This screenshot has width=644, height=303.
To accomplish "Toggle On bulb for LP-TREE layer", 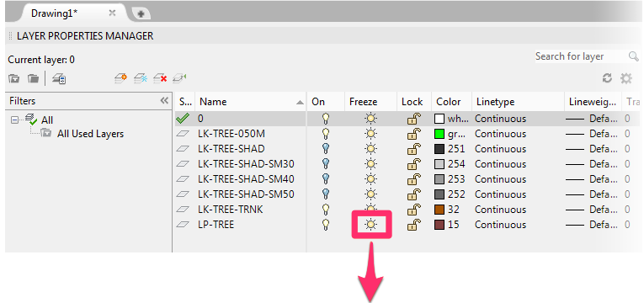I will [x=326, y=225].
